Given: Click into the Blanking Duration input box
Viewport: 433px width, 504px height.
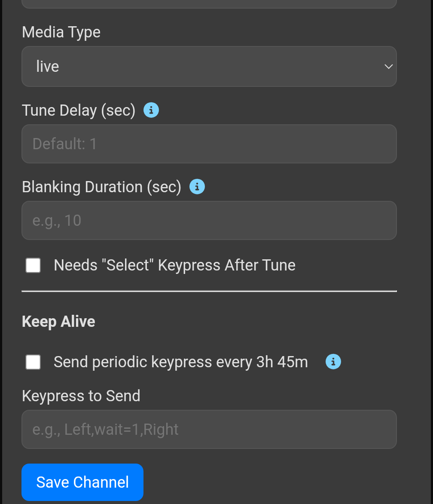Looking at the screenshot, I should [x=209, y=221].
